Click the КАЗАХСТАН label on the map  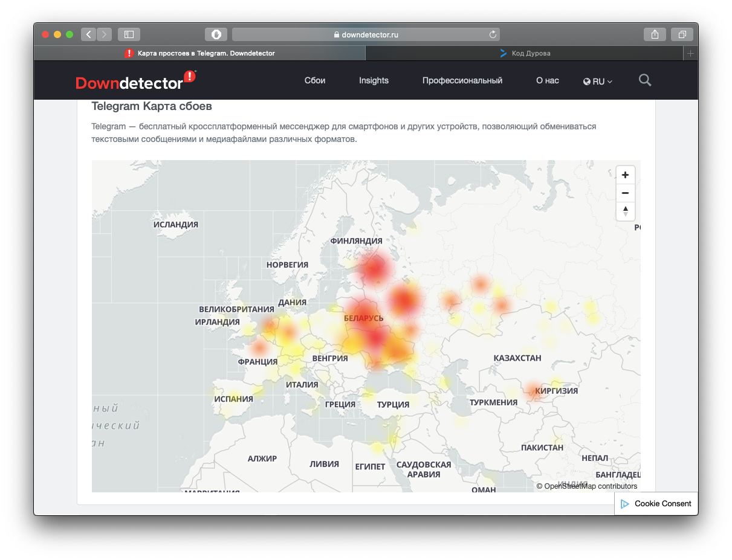[517, 358]
